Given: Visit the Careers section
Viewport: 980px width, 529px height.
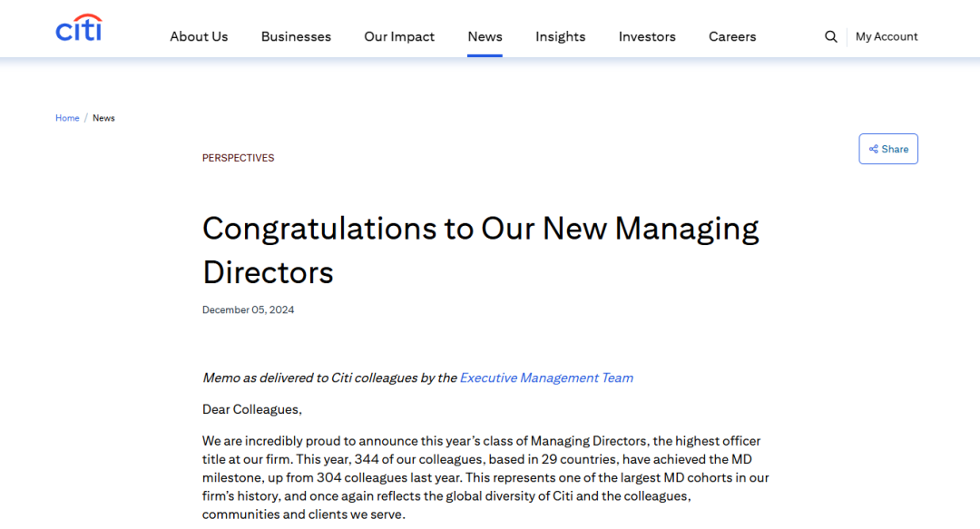Looking at the screenshot, I should coord(732,37).
